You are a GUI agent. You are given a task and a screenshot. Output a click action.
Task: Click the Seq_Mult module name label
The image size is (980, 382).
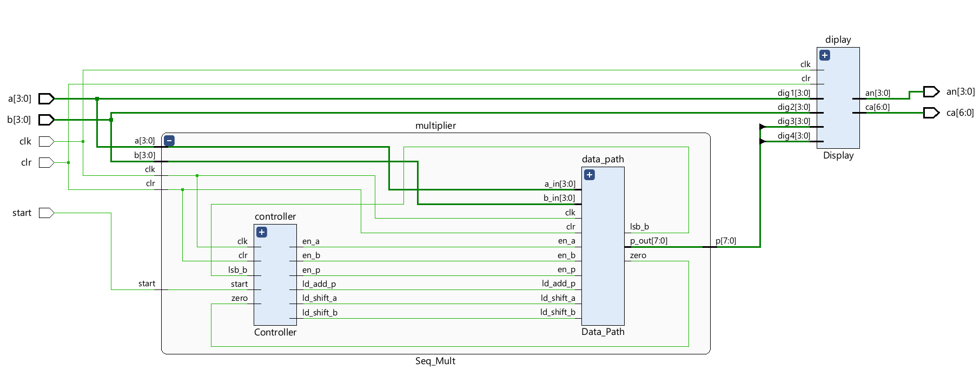click(x=435, y=361)
